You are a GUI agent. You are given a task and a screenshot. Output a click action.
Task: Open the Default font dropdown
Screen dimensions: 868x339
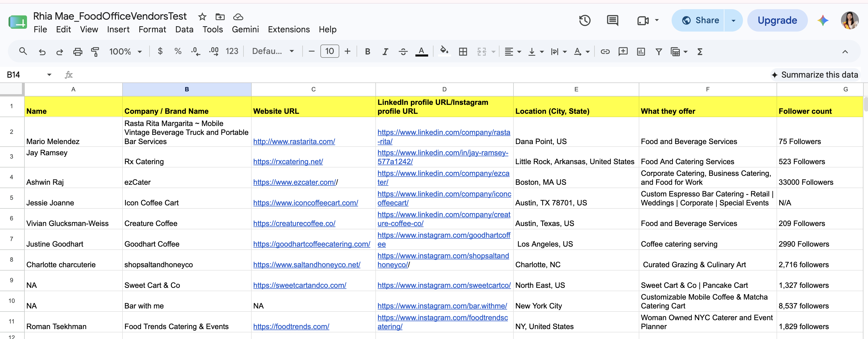point(273,51)
